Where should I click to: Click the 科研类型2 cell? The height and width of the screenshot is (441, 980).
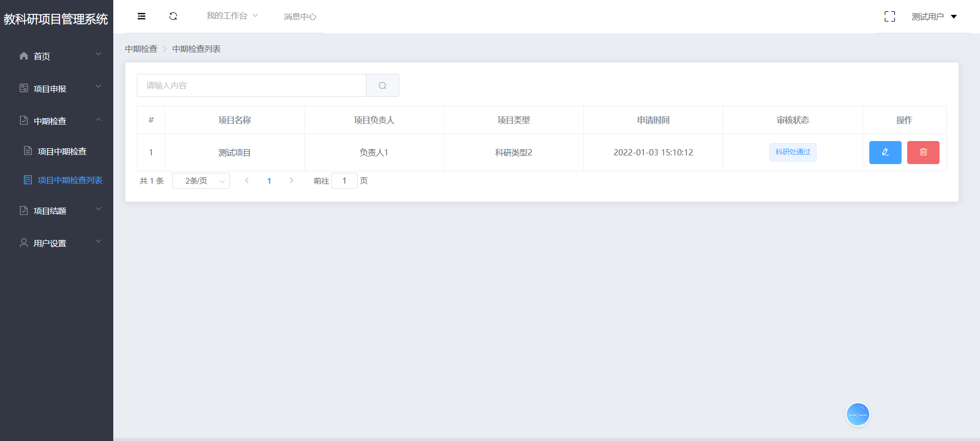pyautogui.click(x=514, y=152)
